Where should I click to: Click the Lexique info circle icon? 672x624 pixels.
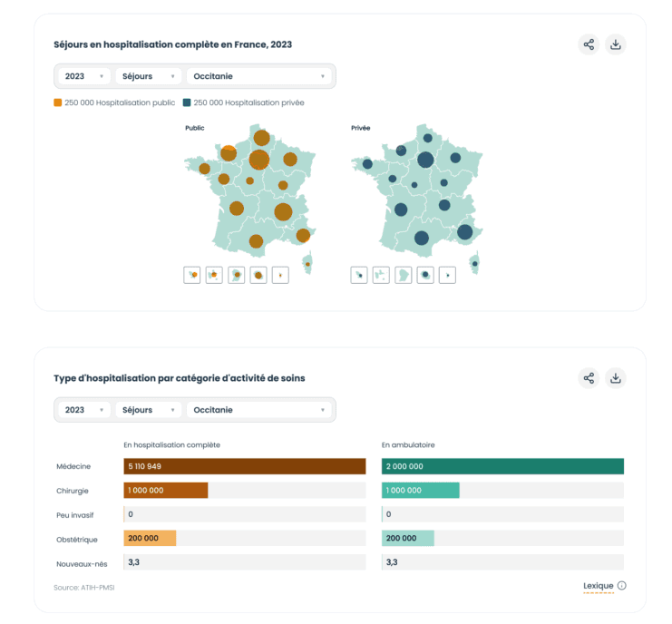click(x=622, y=586)
